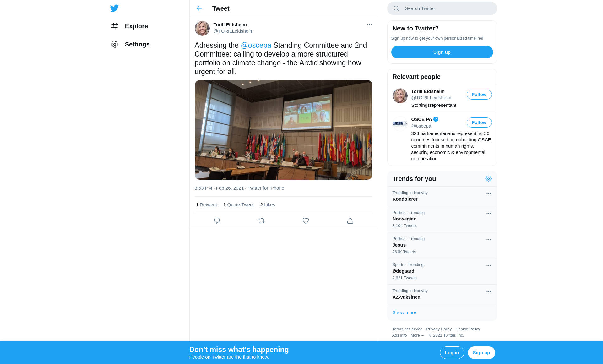Click the OSCE PA verified badge

pyautogui.click(x=436, y=119)
